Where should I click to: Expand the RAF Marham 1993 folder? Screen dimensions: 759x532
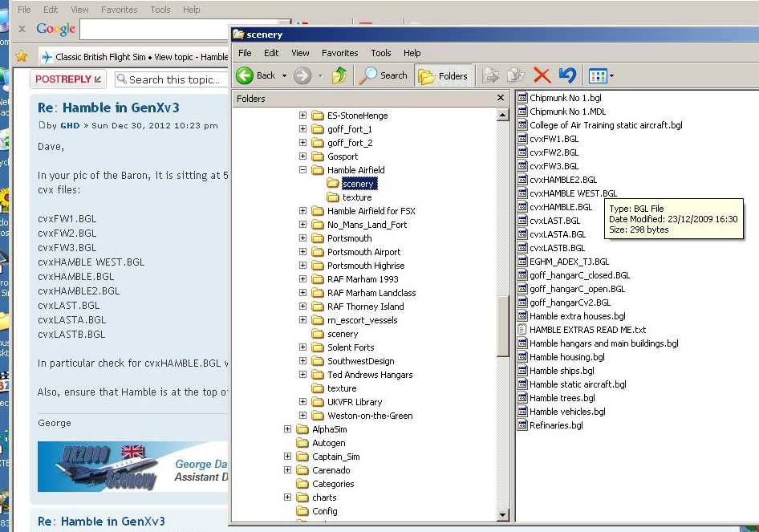tap(302, 278)
